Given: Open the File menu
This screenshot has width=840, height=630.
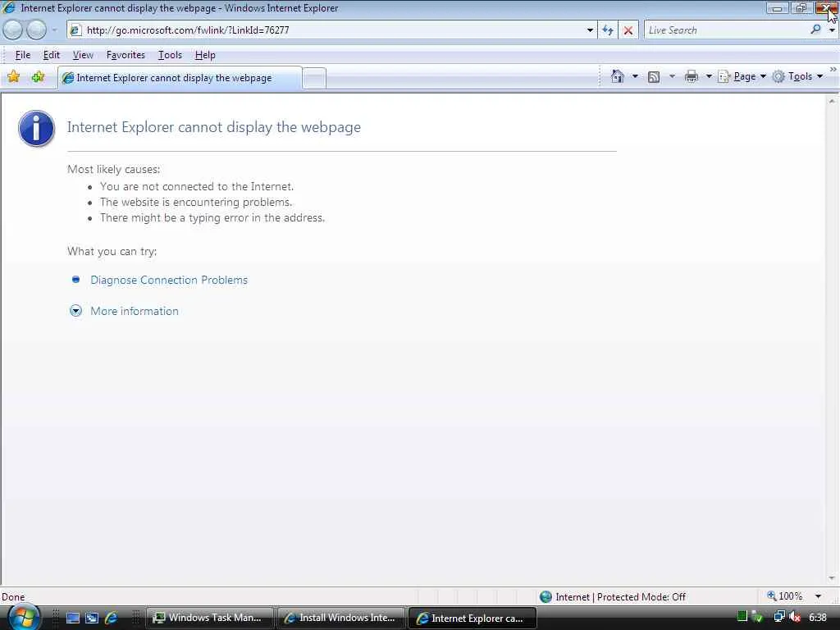Looking at the screenshot, I should (22, 55).
